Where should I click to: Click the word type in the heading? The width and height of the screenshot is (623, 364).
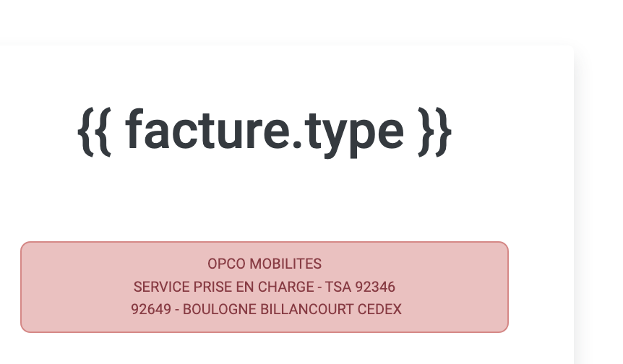354,135
